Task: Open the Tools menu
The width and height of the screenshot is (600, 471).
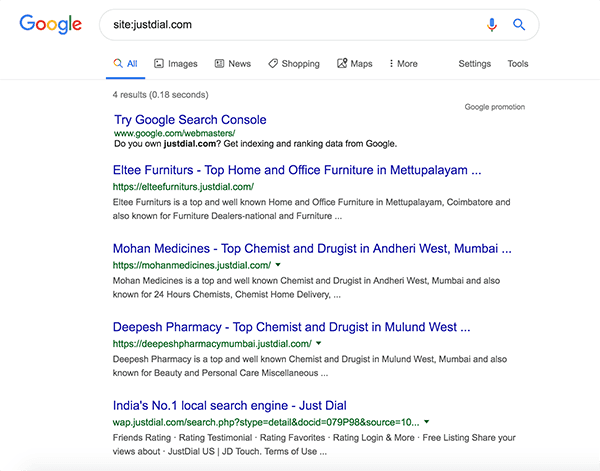Action: (x=518, y=64)
